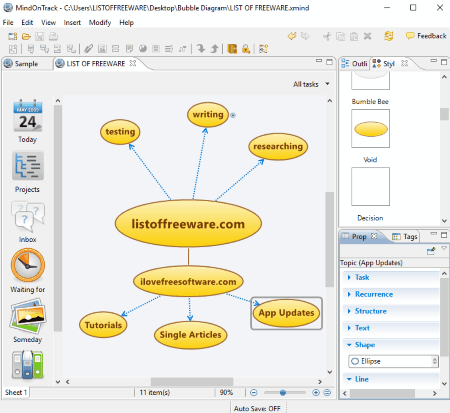The image size is (450, 413).
Task: Open the View menu
Action: click(48, 22)
